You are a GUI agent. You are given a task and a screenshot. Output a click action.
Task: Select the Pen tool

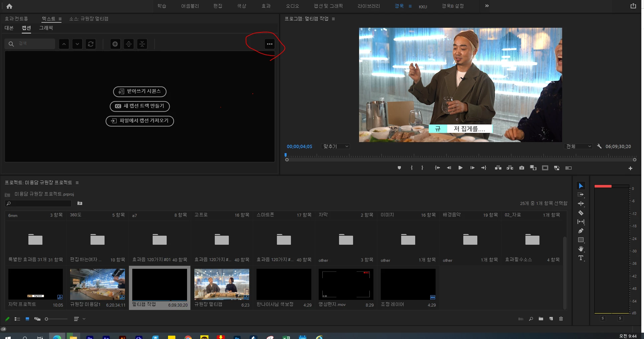(x=581, y=231)
